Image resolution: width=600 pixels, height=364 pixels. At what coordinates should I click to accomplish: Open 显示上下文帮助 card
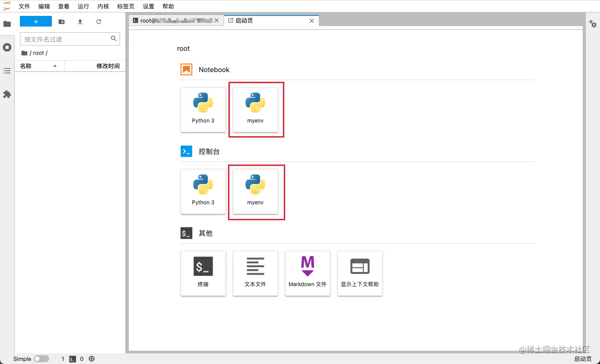coord(360,273)
